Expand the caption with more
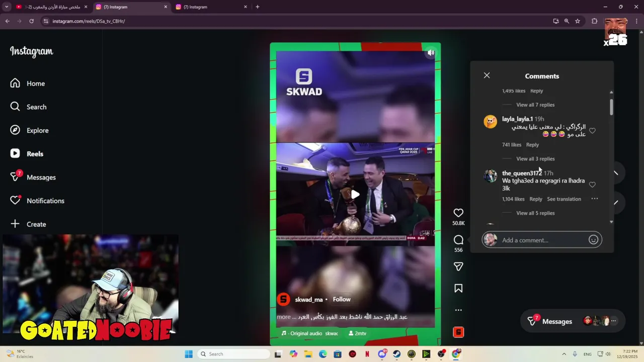Image resolution: width=644 pixels, height=362 pixels. 283,317
